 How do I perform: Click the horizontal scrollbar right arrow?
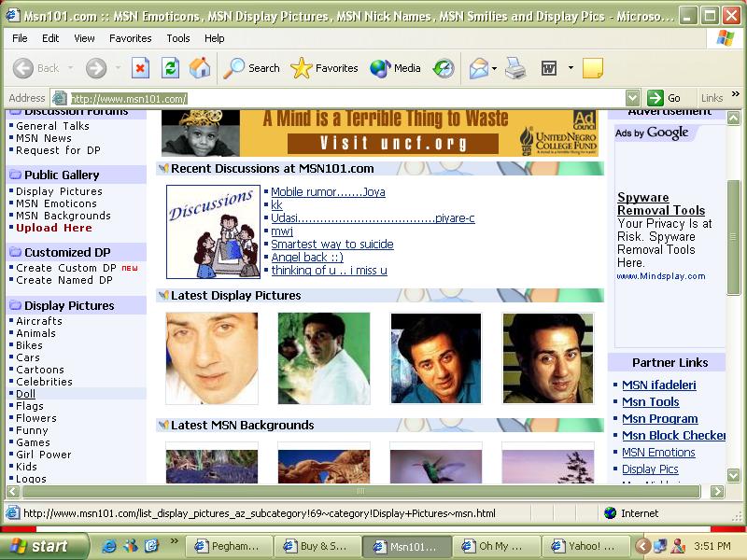[x=717, y=492]
